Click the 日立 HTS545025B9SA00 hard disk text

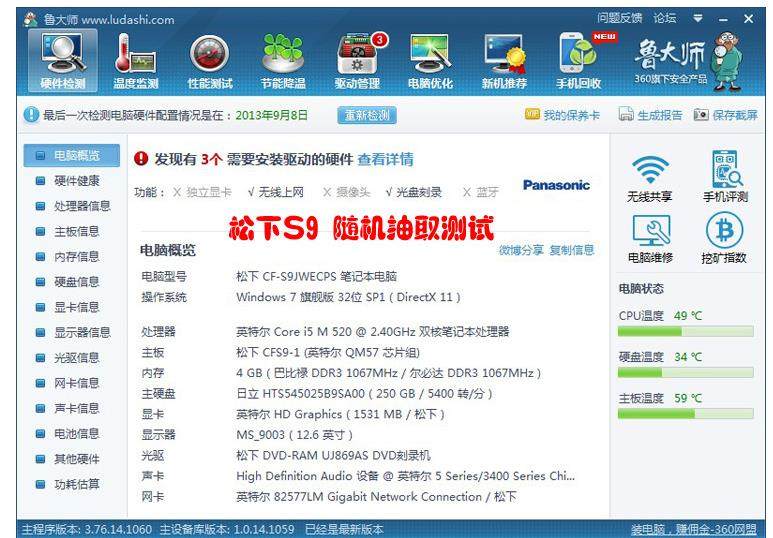click(x=364, y=394)
